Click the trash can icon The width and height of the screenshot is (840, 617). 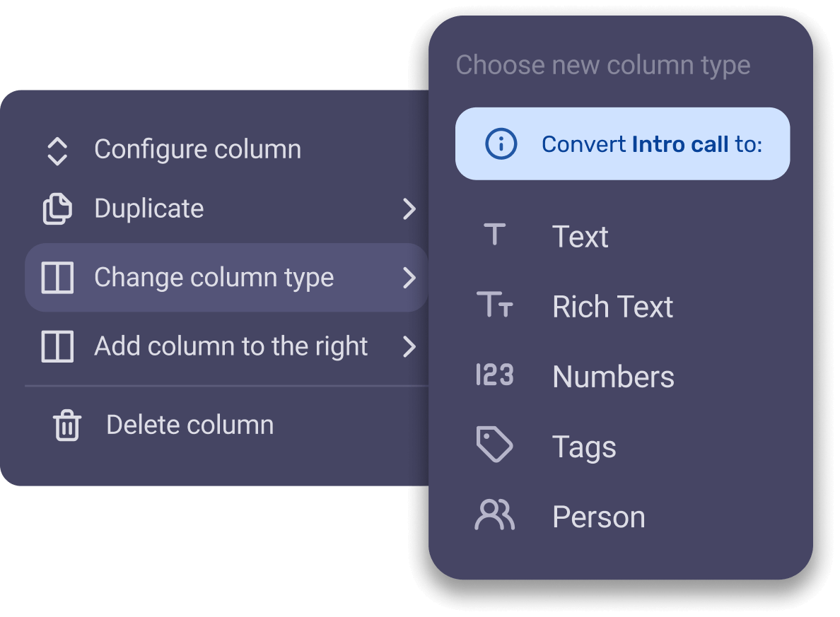[67, 426]
